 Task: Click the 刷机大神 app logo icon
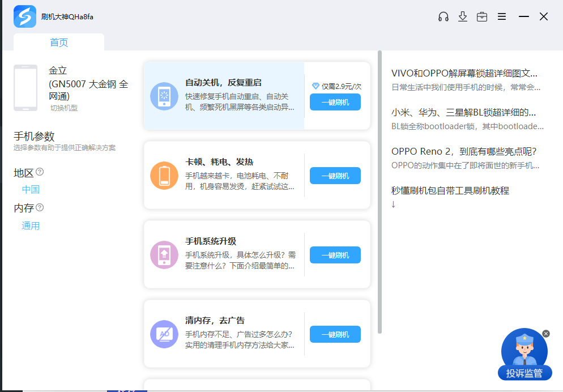click(x=25, y=16)
